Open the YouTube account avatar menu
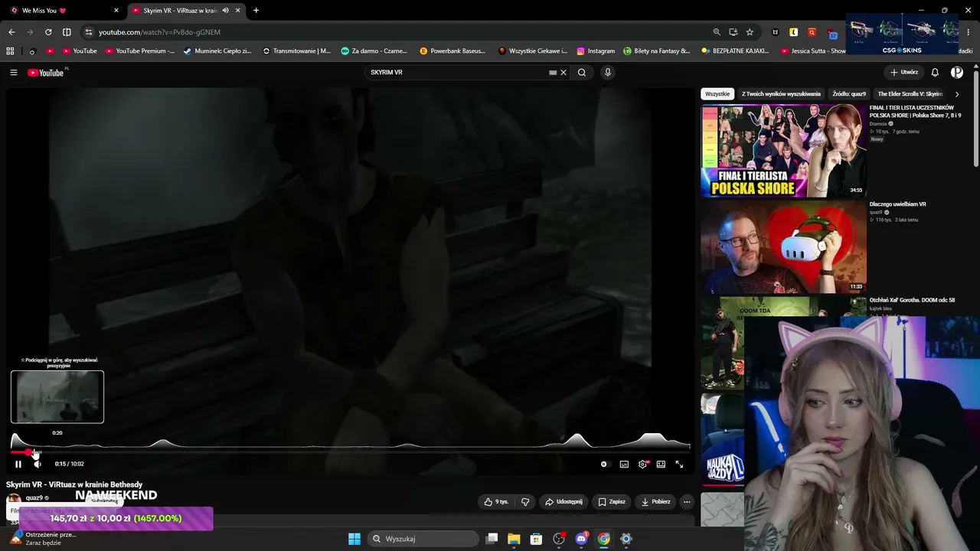The height and width of the screenshot is (551, 980). point(957,73)
